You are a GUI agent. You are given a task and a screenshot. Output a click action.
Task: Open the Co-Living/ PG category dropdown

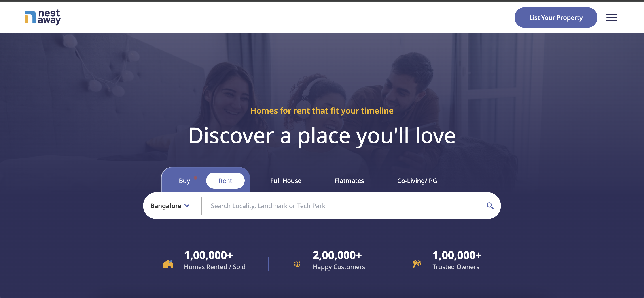pos(417,181)
